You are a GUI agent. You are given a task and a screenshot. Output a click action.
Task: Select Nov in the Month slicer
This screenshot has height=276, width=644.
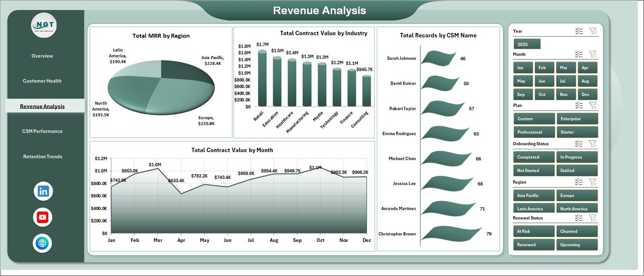coord(566,94)
